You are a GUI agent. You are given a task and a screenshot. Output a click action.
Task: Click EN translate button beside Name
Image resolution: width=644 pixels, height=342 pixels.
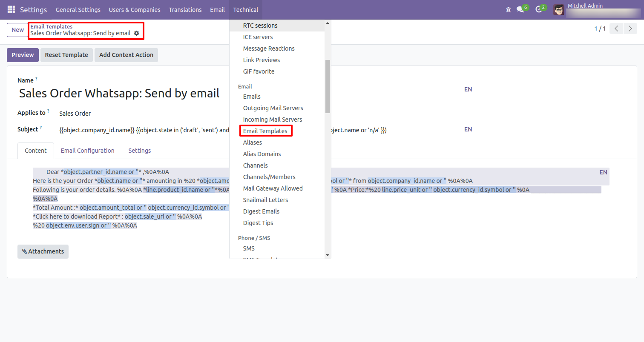pyautogui.click(x=468, y=89)
